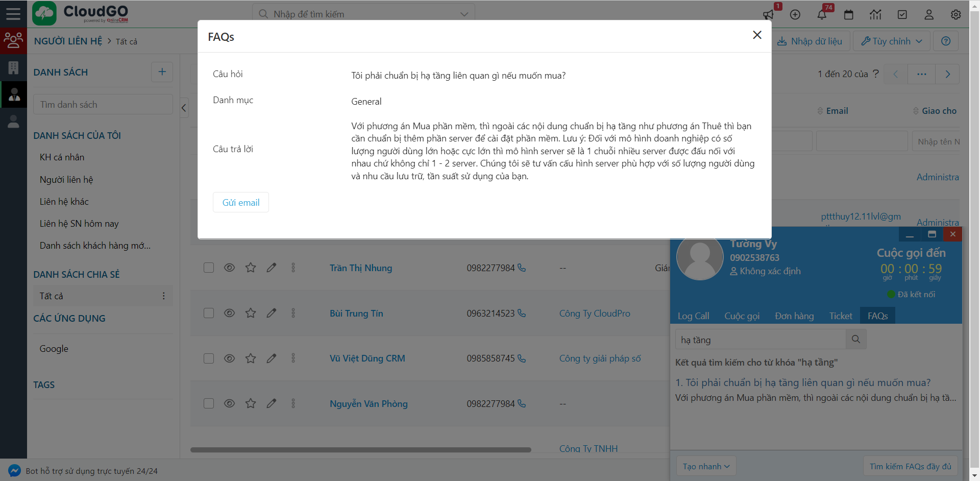980x481 pixels.
Task: Open FAQ result about hạ tầng
Action: (x=807, y=382)
